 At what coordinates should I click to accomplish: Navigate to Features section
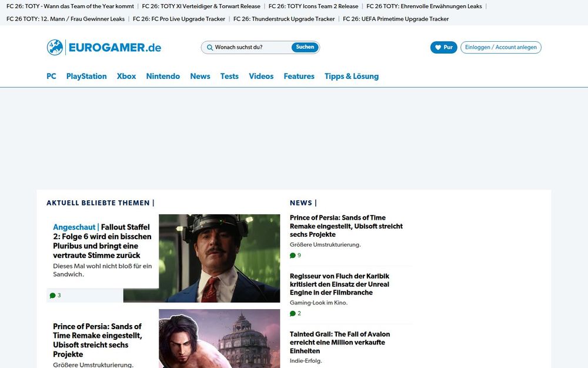[x=299, y=76]
